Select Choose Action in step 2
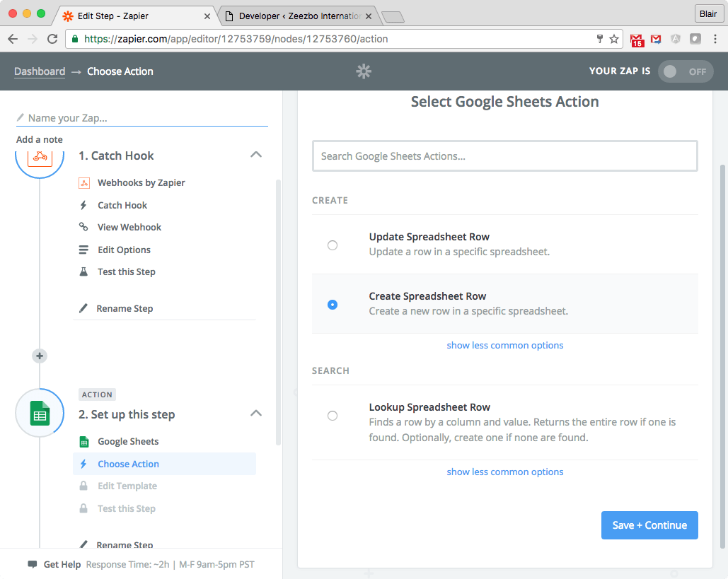This screenshot has height=579, width=728. click(164, 464)
